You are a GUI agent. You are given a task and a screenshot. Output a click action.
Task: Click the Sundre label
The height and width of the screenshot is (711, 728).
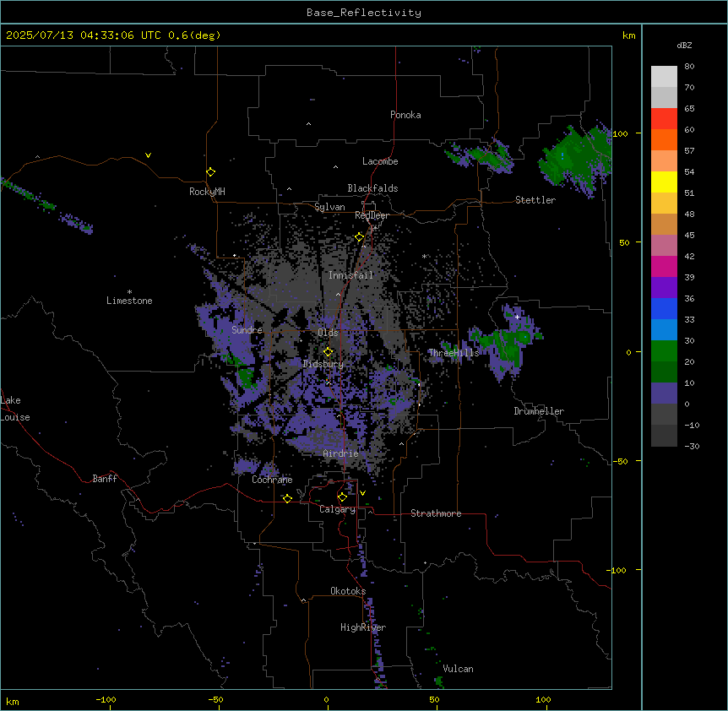pos(247,330)
